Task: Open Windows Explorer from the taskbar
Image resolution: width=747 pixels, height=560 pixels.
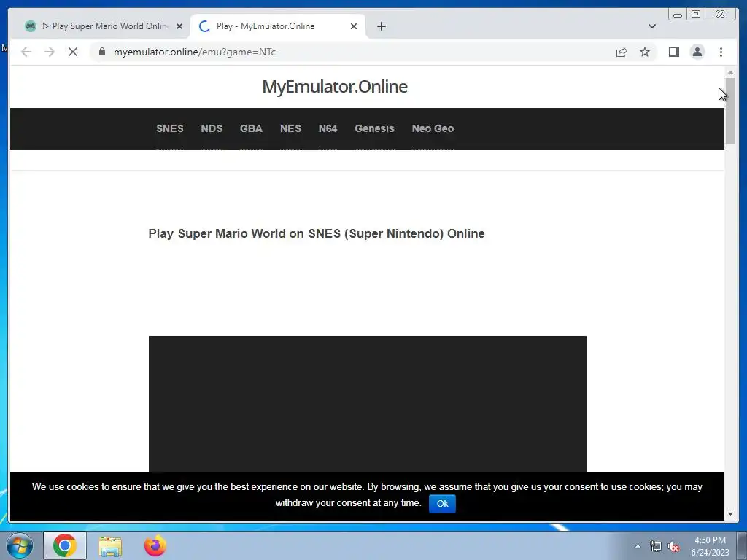Action: click(110, 546)
